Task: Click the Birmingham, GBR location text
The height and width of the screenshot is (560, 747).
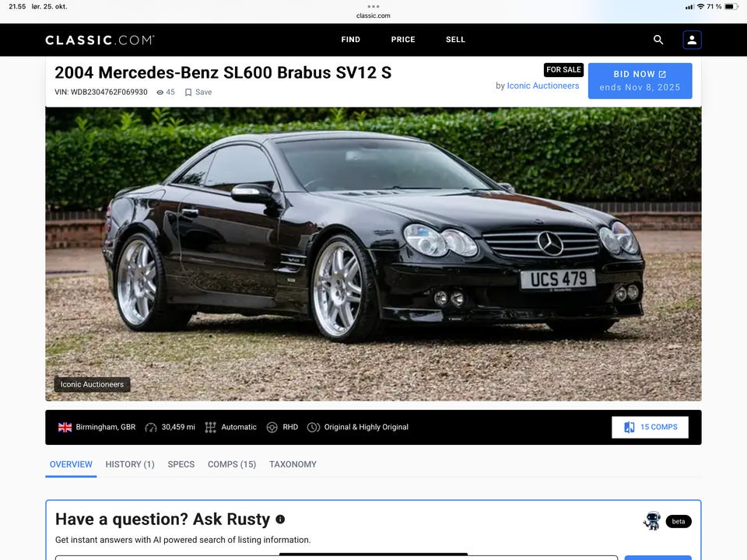Action: click(105, 427)
